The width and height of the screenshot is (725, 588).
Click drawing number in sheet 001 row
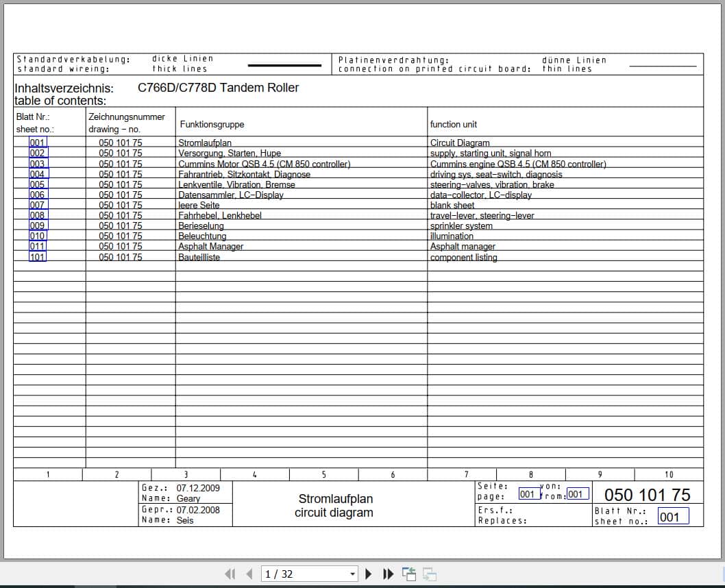click(120, 143)
